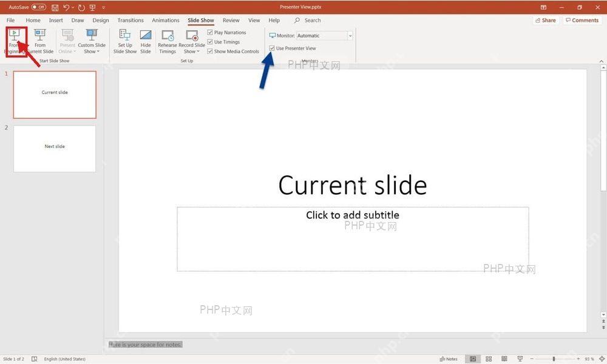Go to previous slide via double-arrow button

coord(603,322)
